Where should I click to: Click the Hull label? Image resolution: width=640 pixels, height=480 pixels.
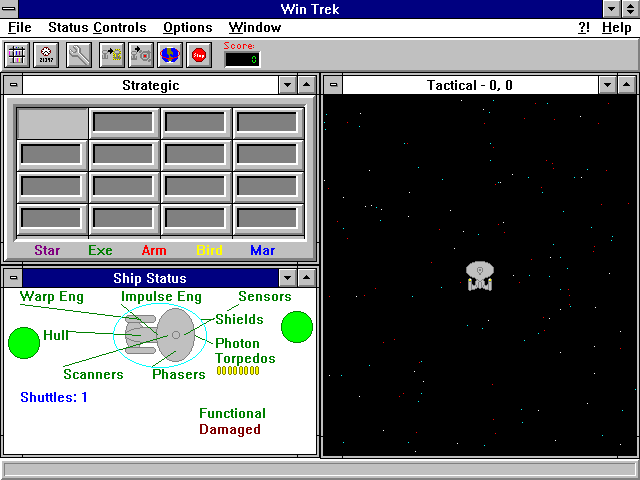pyautogui.click(x=56, y=335)
